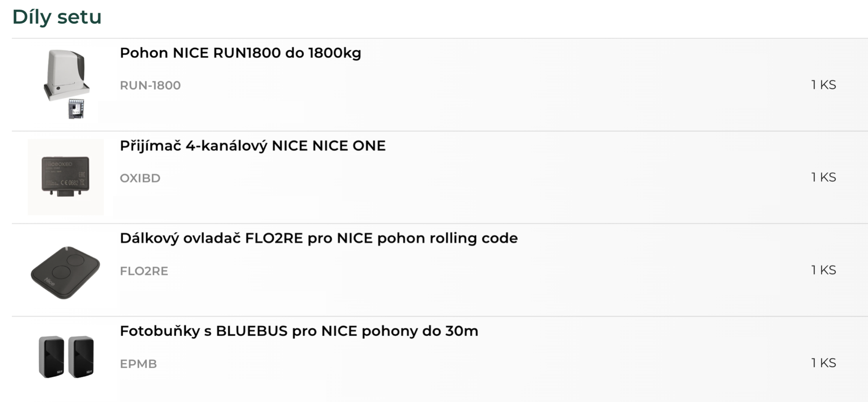The width and height of the screenshot is (868, 402).
Task: Open the Přijímač 4-kanálový NICE NICE ONE link
Action: [x=253, y=146]
